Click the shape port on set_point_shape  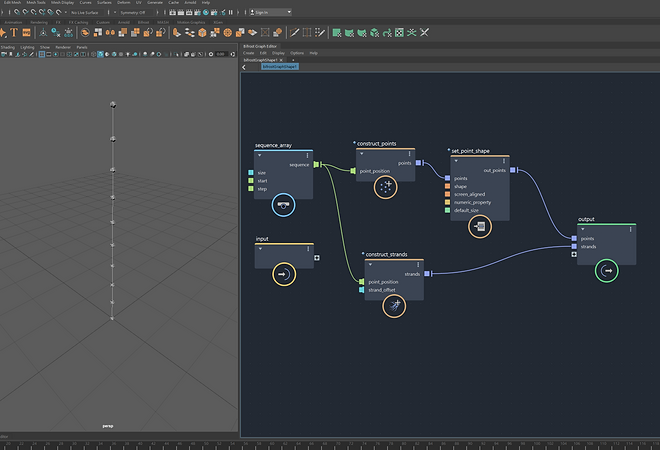pos(447,186)
